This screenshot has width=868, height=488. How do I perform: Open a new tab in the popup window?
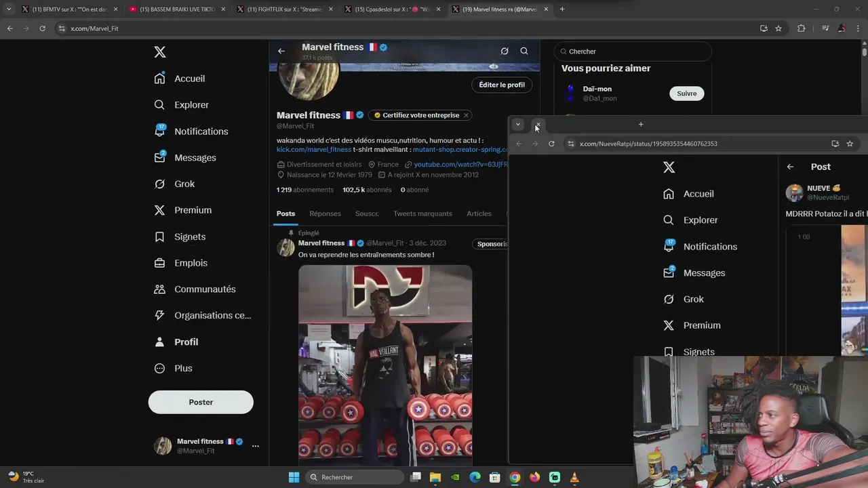[641, 124]
